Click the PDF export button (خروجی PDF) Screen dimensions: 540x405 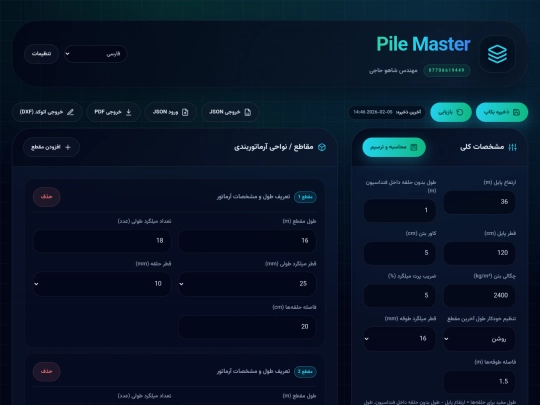(113, 112)
